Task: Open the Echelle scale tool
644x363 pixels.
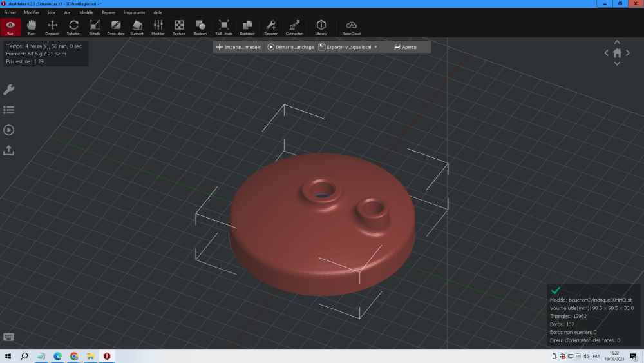Action: 95,27
